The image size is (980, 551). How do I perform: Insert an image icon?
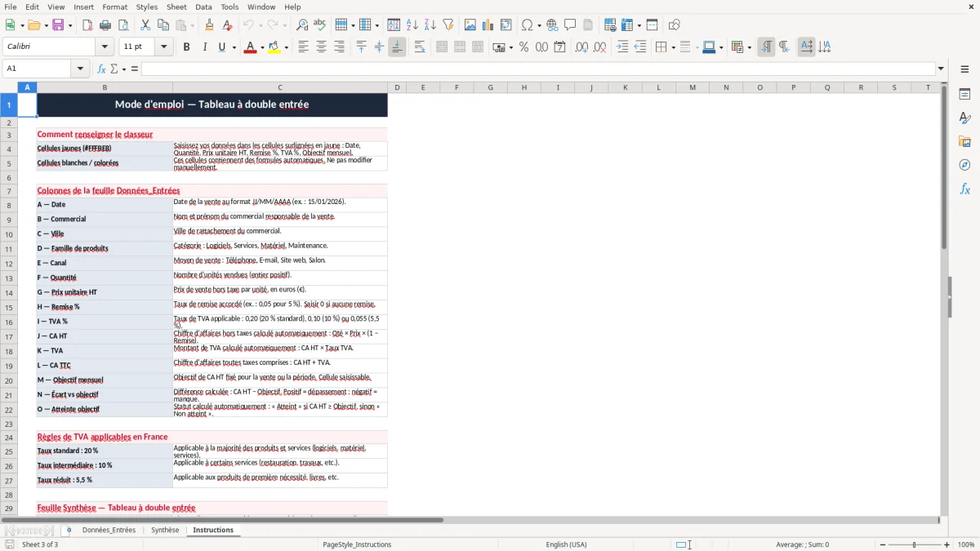pyautogui.click(x=470, y=25)
